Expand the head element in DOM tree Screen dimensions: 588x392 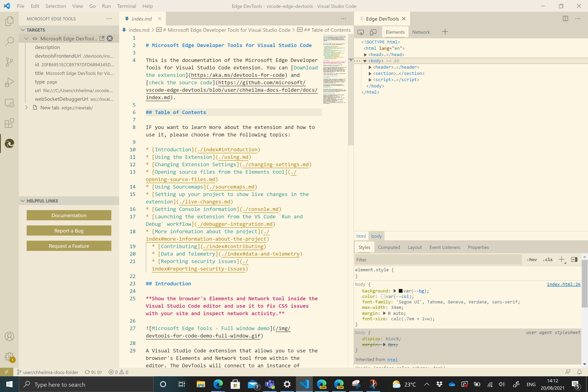point(365,55)
